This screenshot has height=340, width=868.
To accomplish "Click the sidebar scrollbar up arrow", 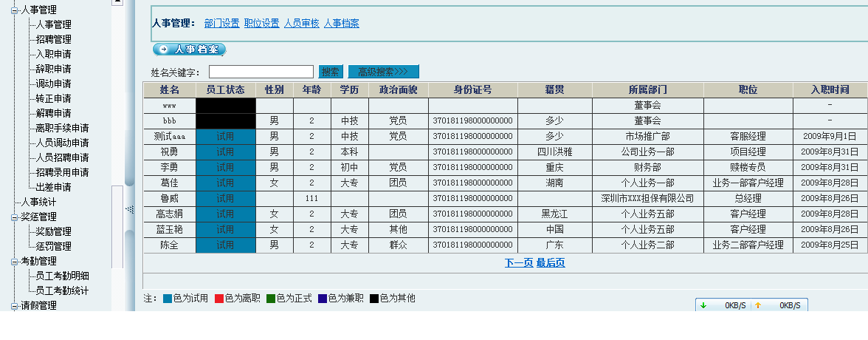I will [117, 2].
